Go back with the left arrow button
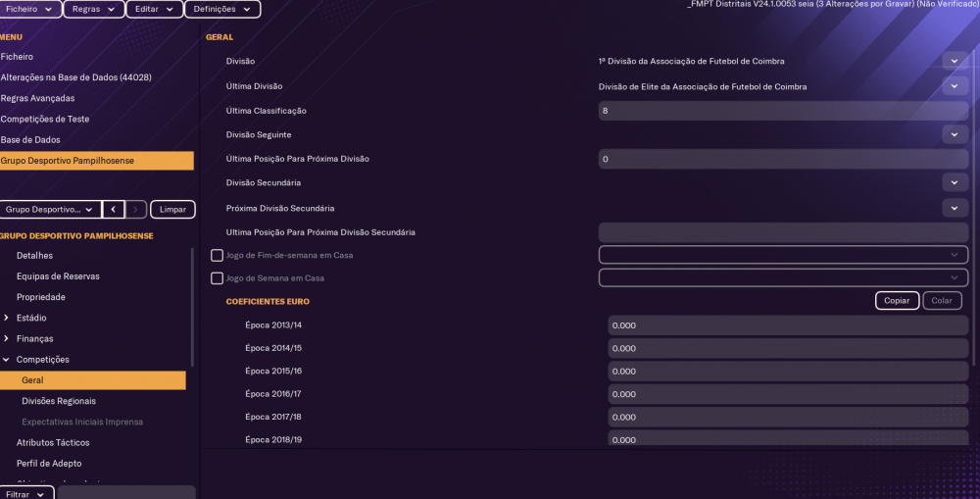Viewport: 980px width, 499px height. pos(113,210)
